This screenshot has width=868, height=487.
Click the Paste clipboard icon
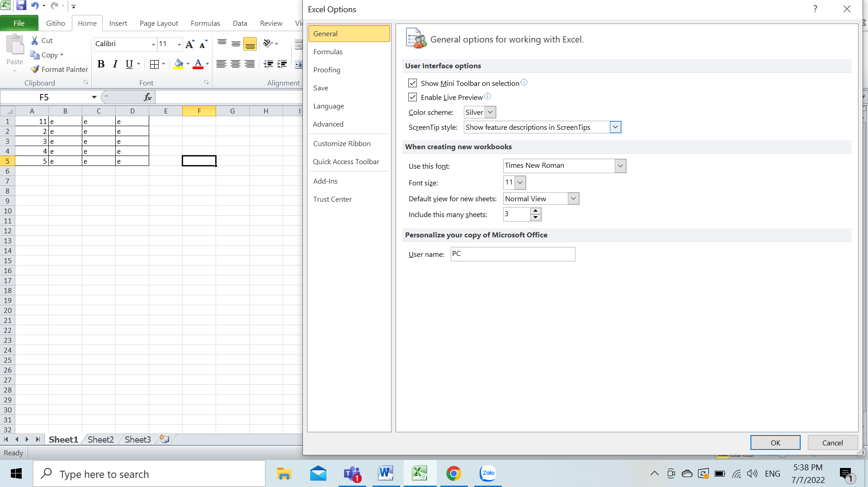tap(15, 45)
